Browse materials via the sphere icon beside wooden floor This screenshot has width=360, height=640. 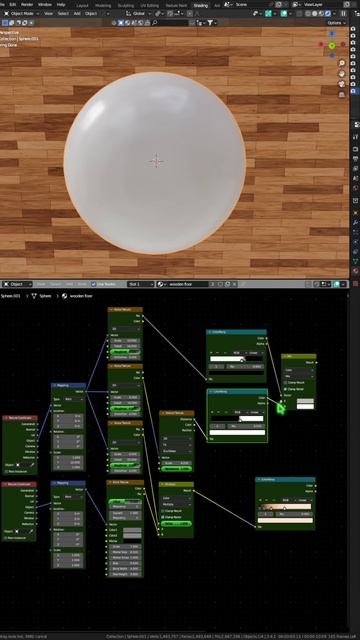pyautogui.click(x=160, y=284)
